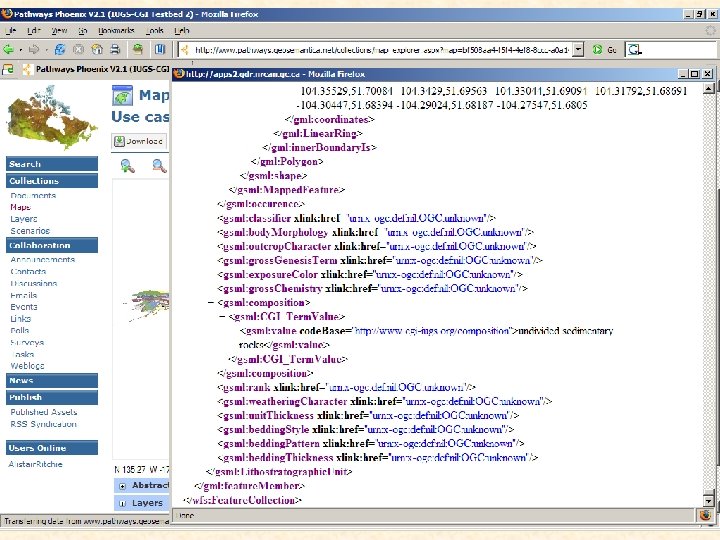Click the Pathways Phoenix tab favicon
The width and height of the screenshot is (720, 540).
click(x=28, y=69)
